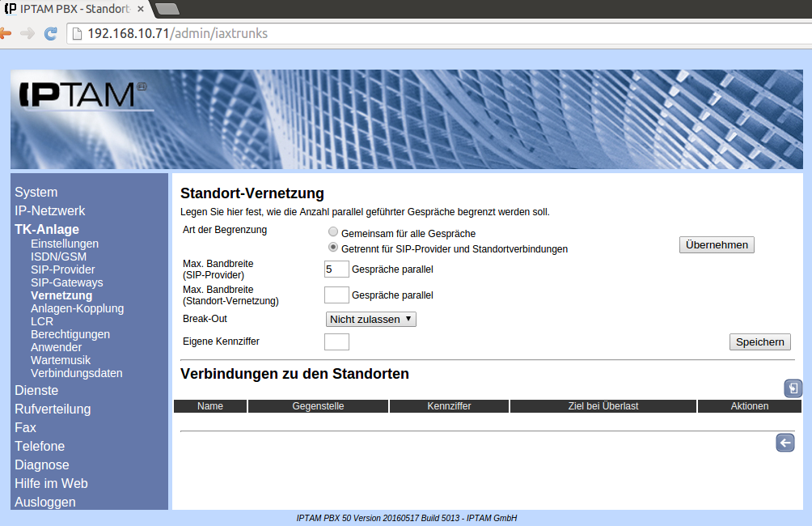
Task: Expand the Dienste menu section
Action: (x=36, y=390)
